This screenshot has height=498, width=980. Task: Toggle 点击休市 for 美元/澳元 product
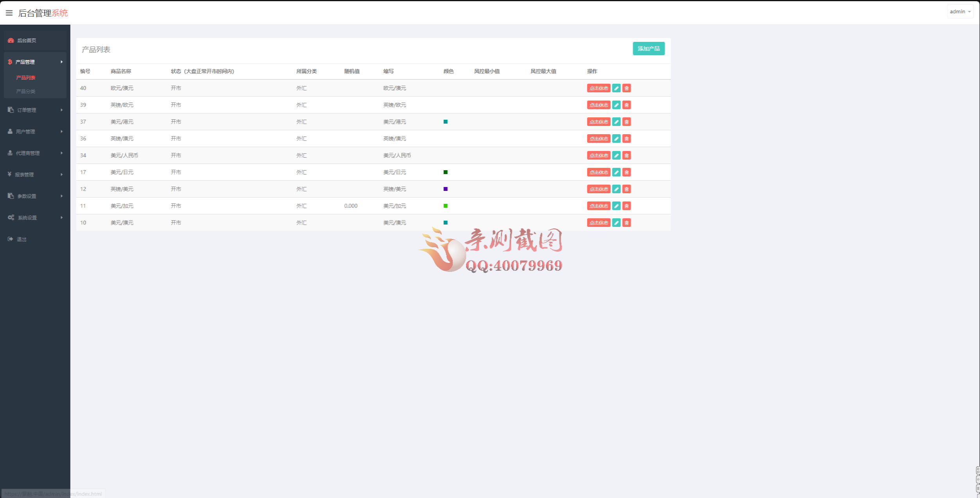(x=598, y=222)
